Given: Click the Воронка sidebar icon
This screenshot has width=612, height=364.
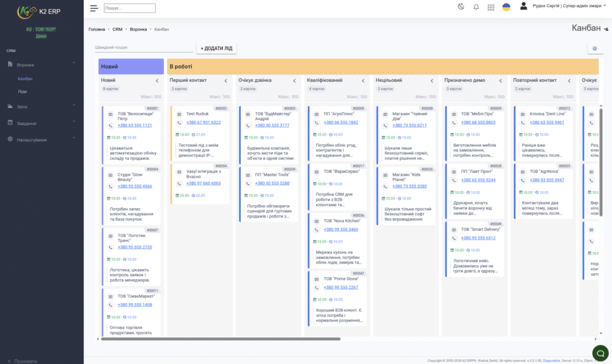Looking at the screenshot, I should 10,65.
